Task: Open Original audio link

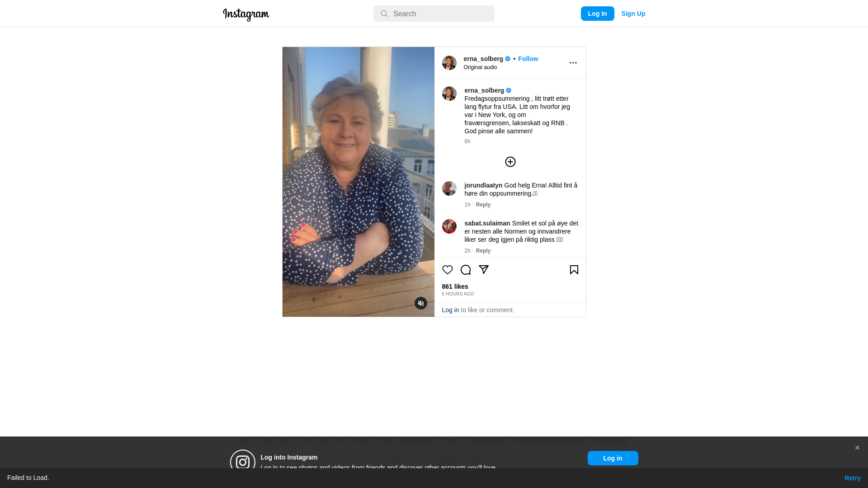Action: (x=480, y=67)
